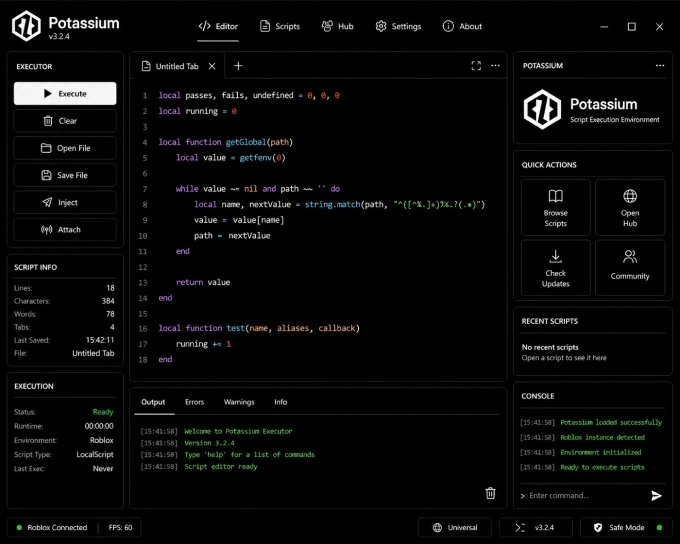
Task: Close the Untitled Tab
Action: point(212,66)
